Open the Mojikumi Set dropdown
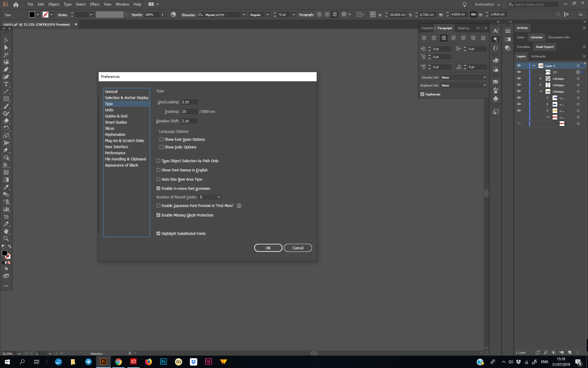Viewport: 588px width, 368px height. click(464, 85)
